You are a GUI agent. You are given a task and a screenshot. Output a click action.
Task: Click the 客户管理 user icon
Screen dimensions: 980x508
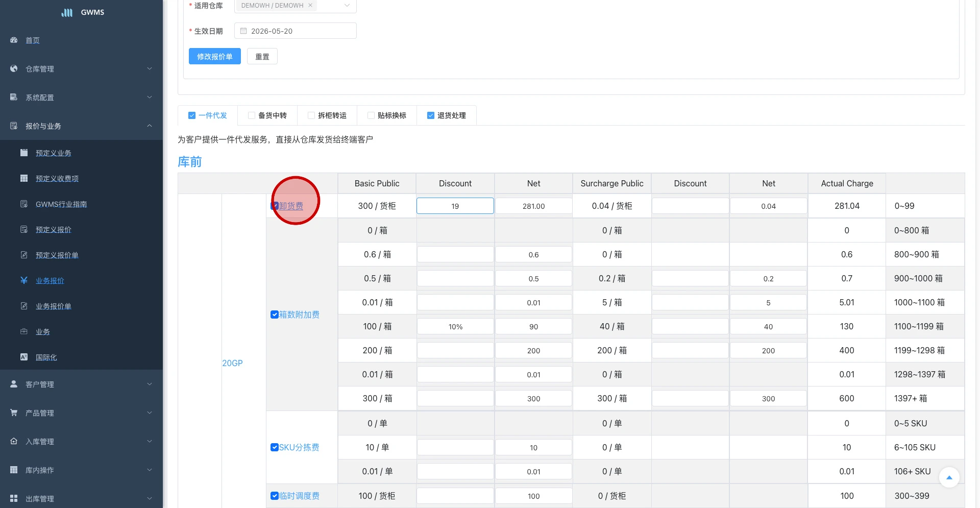(14, 384)
